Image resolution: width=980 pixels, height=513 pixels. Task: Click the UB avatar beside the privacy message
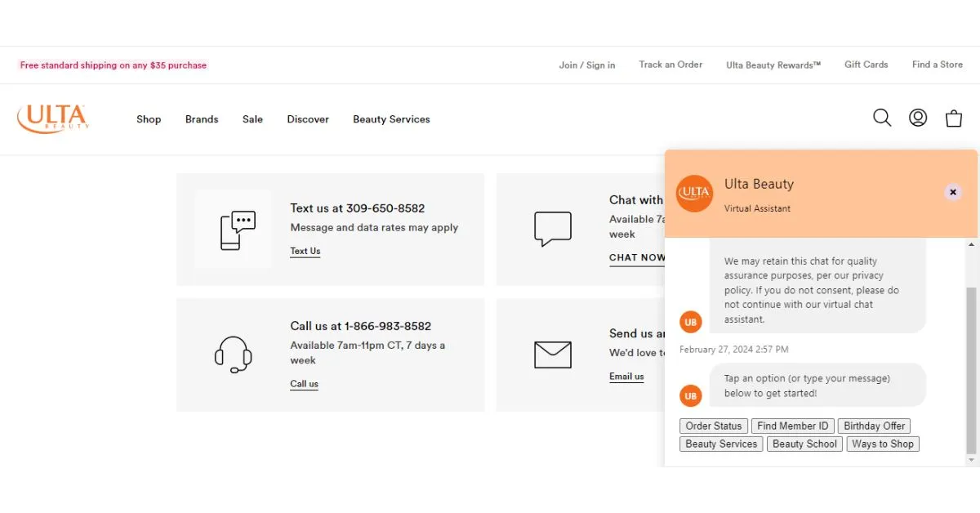691,322
